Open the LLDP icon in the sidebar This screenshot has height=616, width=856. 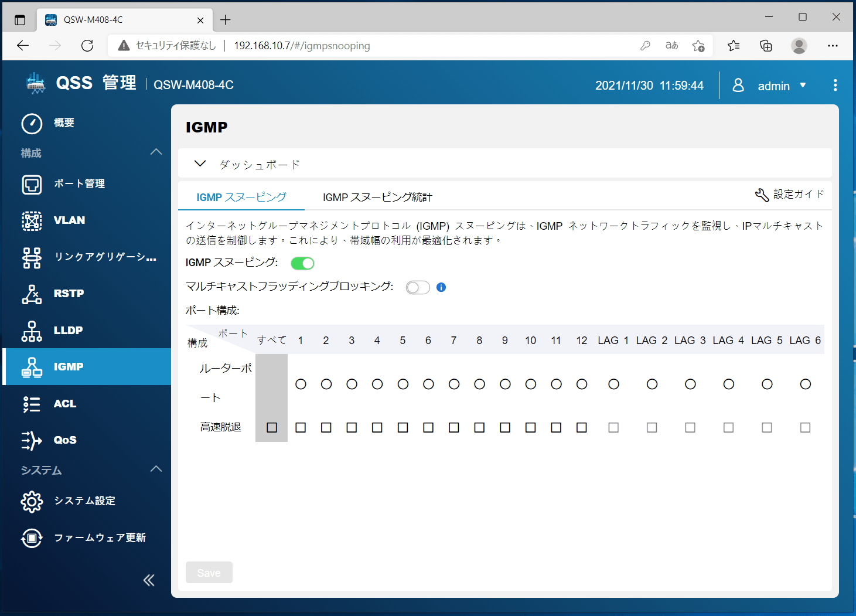(x=32, y=331)
